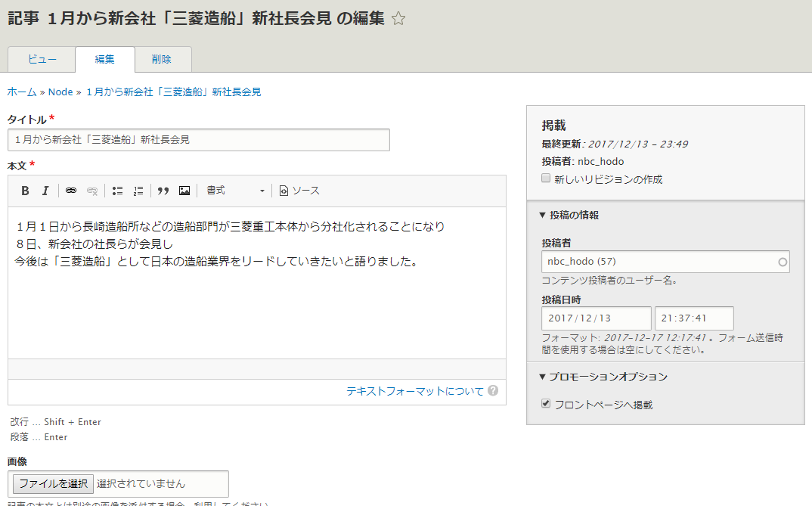Click the 選択されていません file status text
The image size is (812, 506).
tap(141, 484)
